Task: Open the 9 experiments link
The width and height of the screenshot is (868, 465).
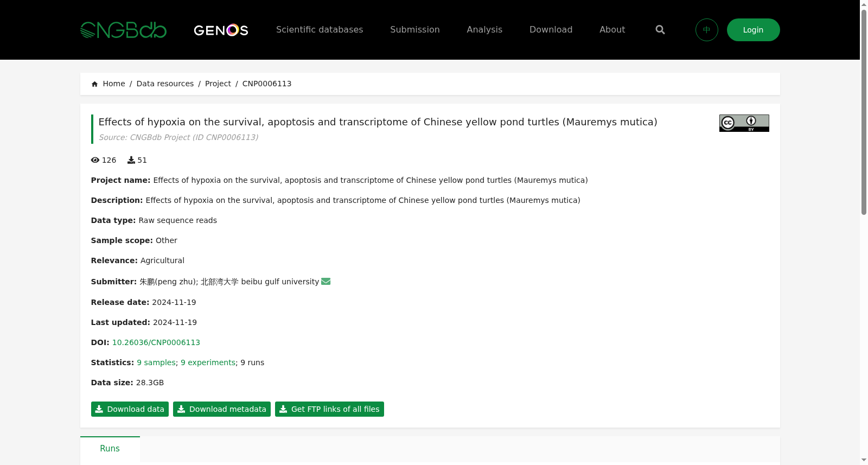Action: tap(208, 362)
